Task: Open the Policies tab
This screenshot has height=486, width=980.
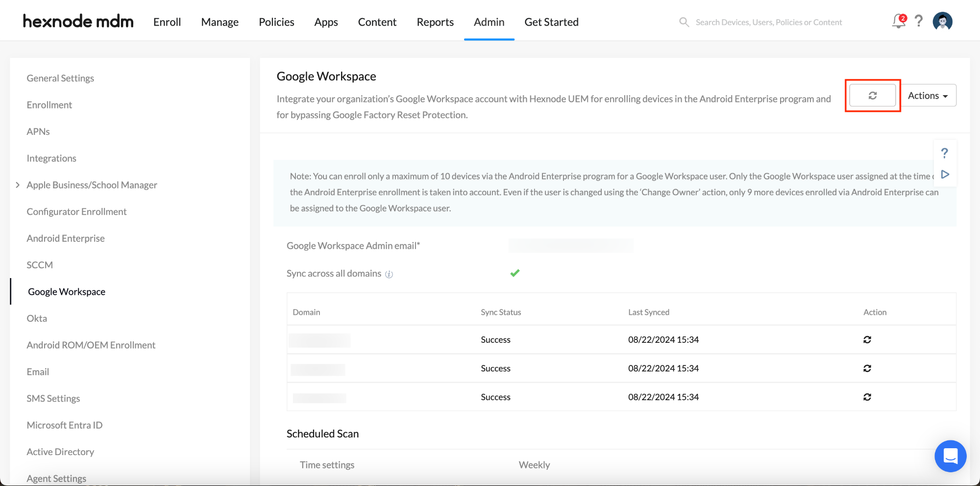Action: 276,22
